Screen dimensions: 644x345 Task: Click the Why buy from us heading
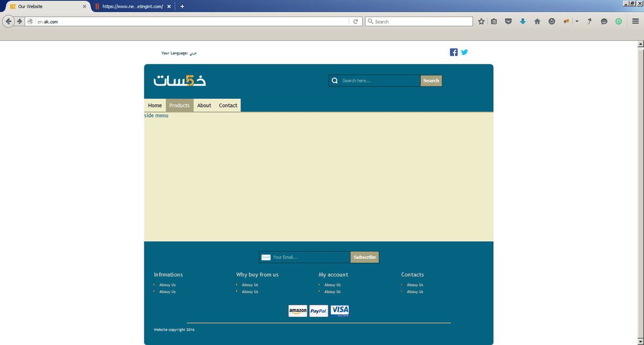point(258,275)
